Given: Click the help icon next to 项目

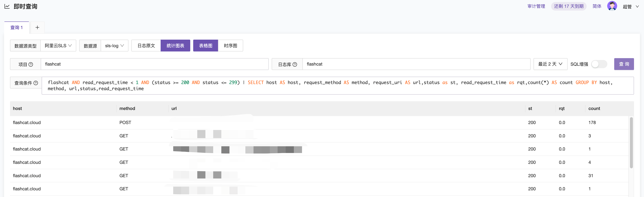Looking at the screenshot, I should pos(31,64).
